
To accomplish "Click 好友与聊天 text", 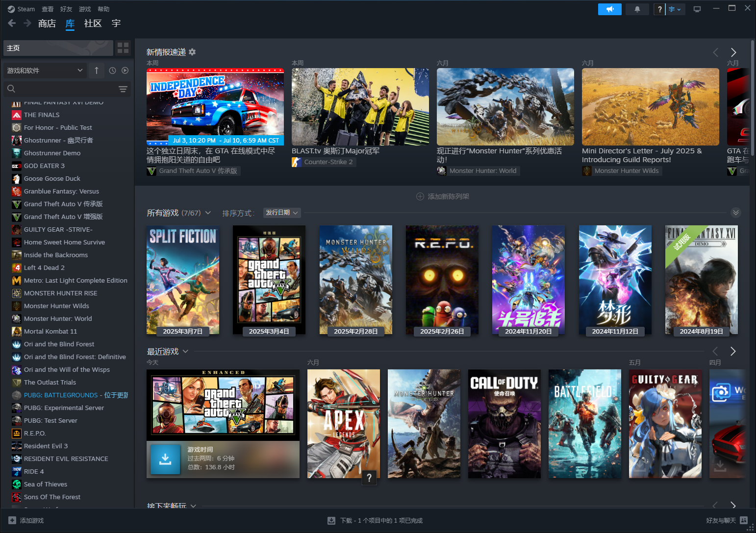I will coord(721,520).
